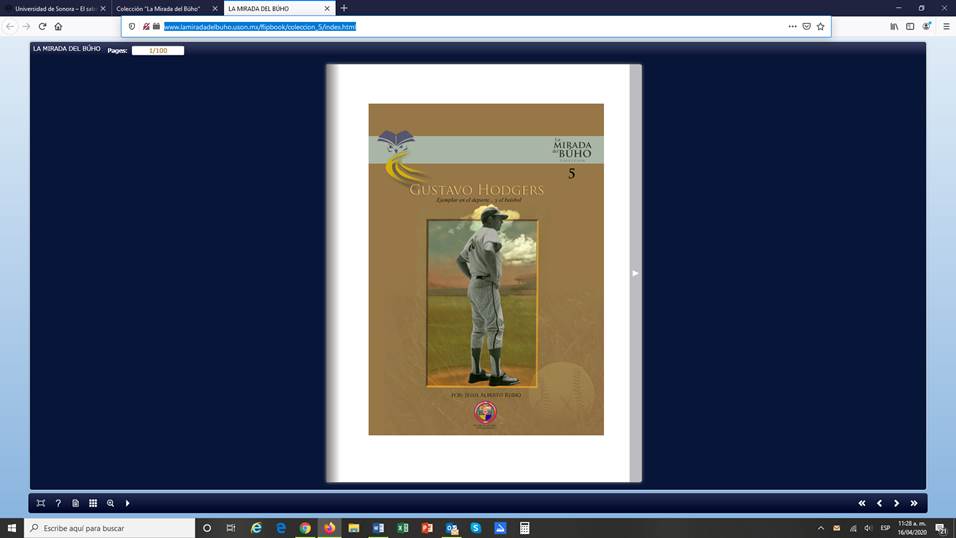Viewport: 956px width, 538px height.
Task: Open Calculator from taskbar
Action: point(524,528)
